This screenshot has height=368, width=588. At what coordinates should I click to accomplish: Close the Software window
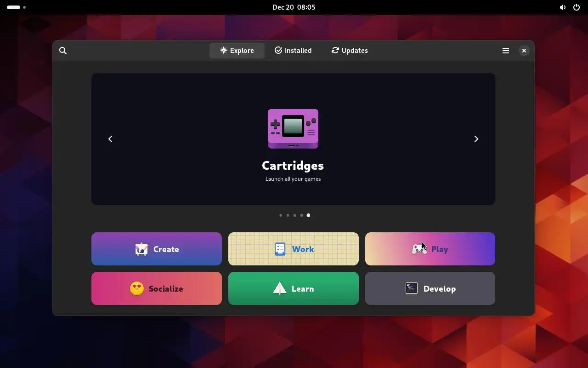(x=524, y=51)
